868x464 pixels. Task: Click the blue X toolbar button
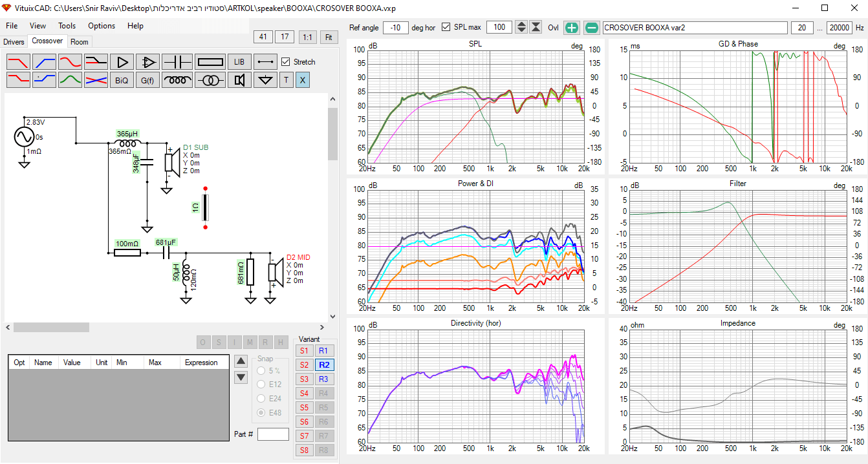(302, 80)
